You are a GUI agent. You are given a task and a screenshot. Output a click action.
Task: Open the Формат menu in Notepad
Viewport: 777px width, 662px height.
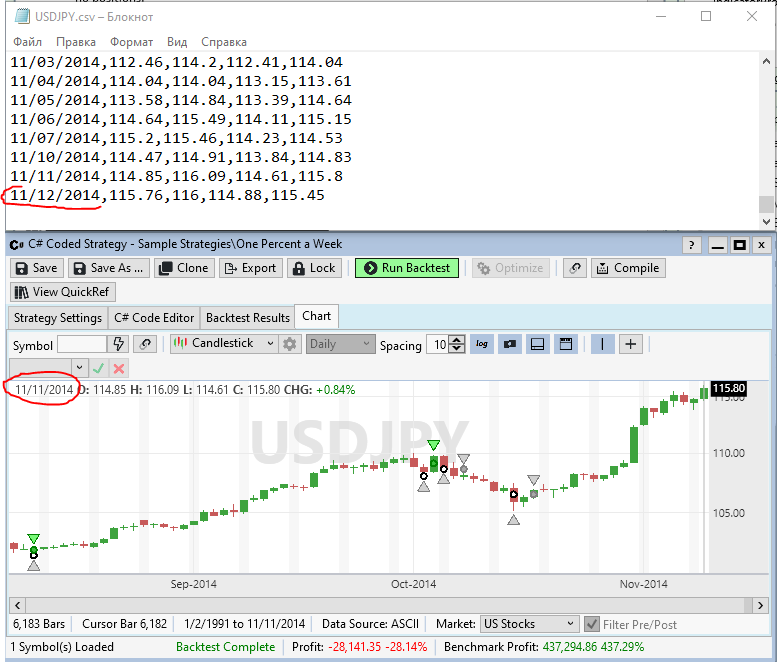tap(131, 42)
